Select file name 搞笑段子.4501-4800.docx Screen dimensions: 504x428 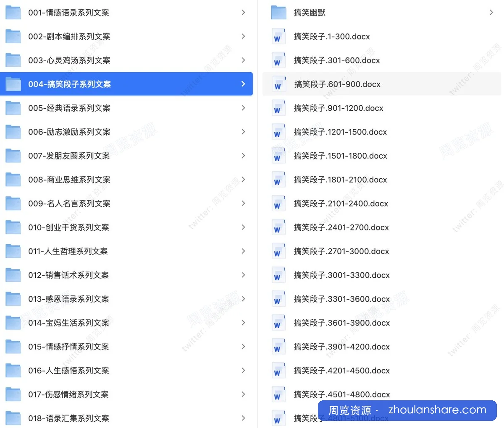(x=342, y=394)
